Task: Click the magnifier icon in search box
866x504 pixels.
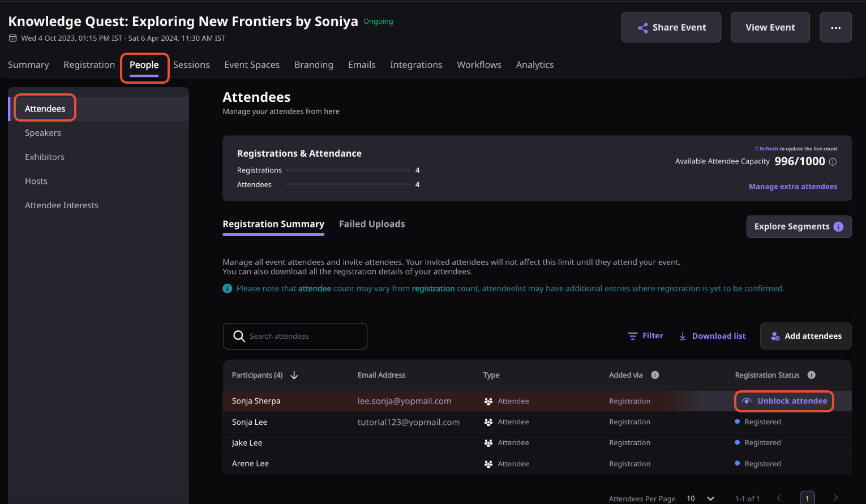Action: click(239, 336)
